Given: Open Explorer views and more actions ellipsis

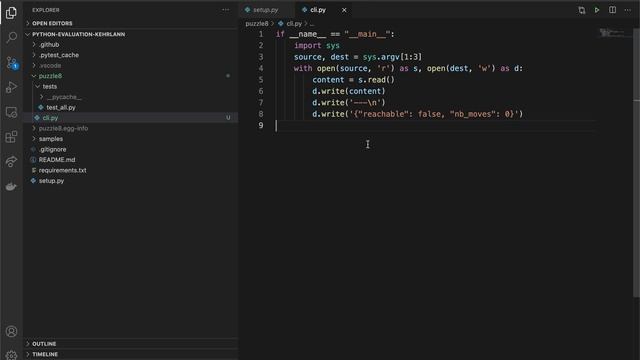Looking at the screenshot, I should (x=226, y=10).
